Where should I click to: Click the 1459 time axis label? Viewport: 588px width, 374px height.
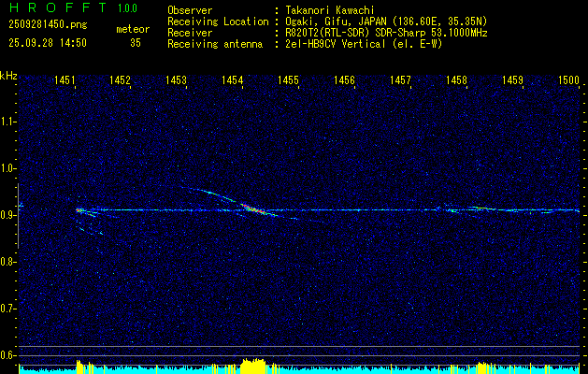coord(512,79)
